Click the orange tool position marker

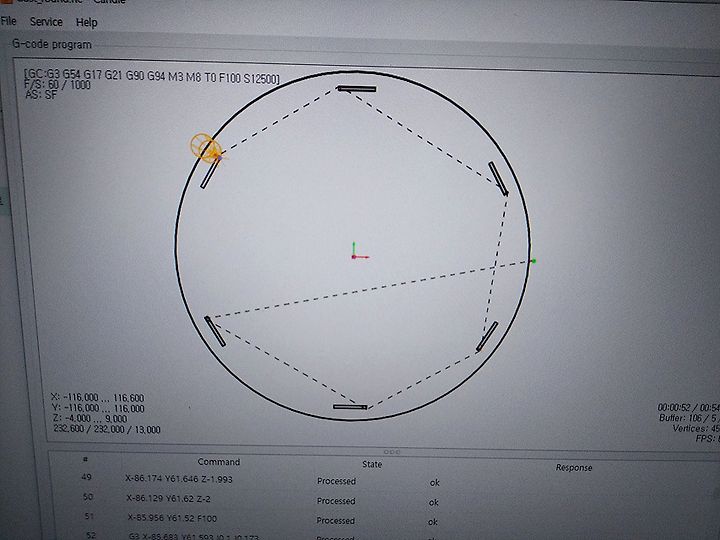pos(206,148)
